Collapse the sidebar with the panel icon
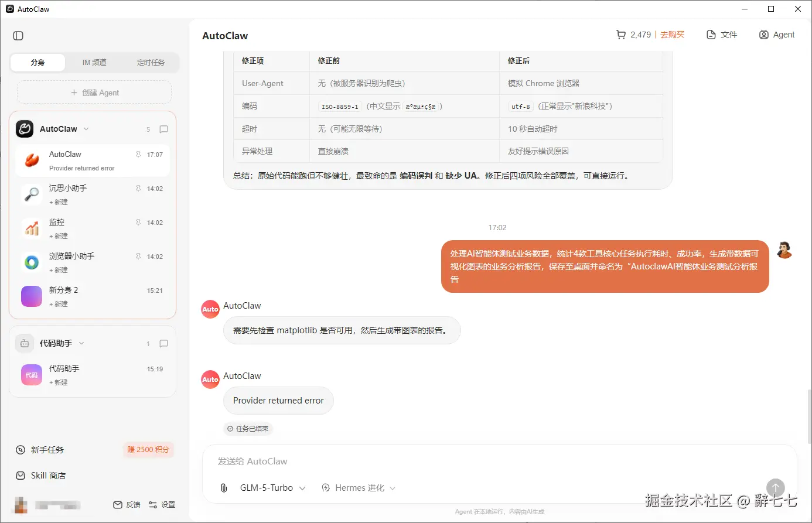This screenshot has height=523, width=812. [x=18, y=36]
